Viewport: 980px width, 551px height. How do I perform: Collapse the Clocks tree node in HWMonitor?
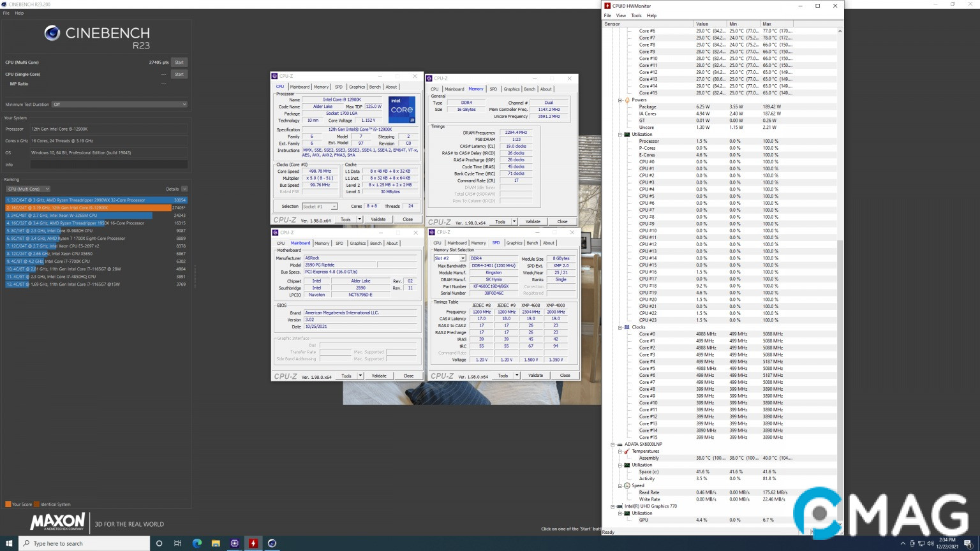(x=620, y=327)
